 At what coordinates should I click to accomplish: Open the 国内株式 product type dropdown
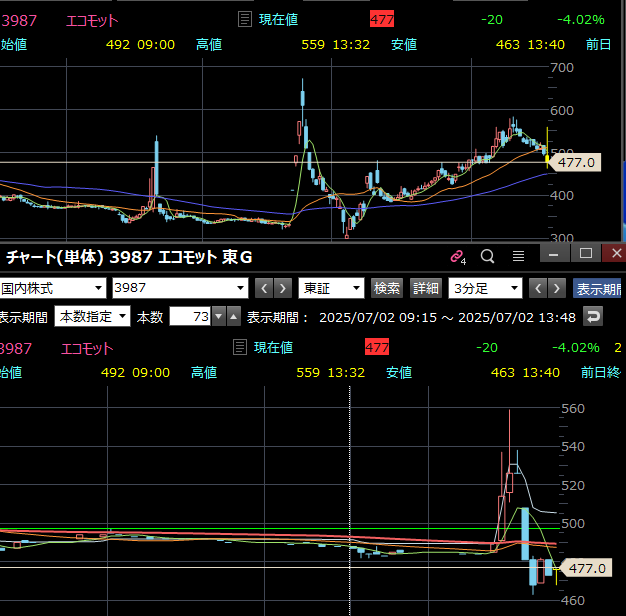point(53,288)
